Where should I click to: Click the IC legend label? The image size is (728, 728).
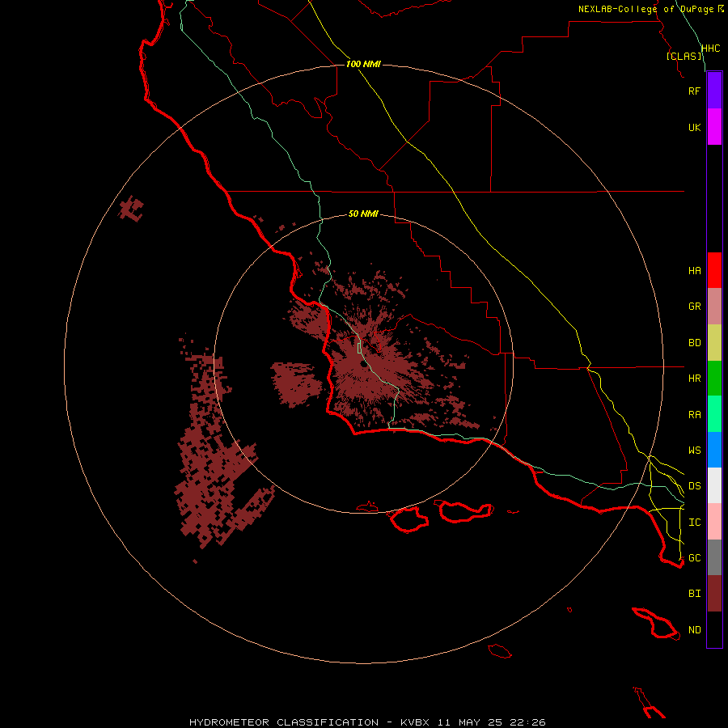(x=694, y=523)
